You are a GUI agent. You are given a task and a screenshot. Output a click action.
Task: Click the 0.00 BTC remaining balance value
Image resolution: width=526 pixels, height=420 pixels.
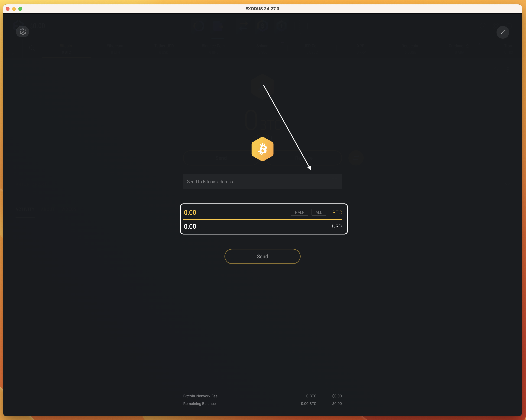pos(309,404)
